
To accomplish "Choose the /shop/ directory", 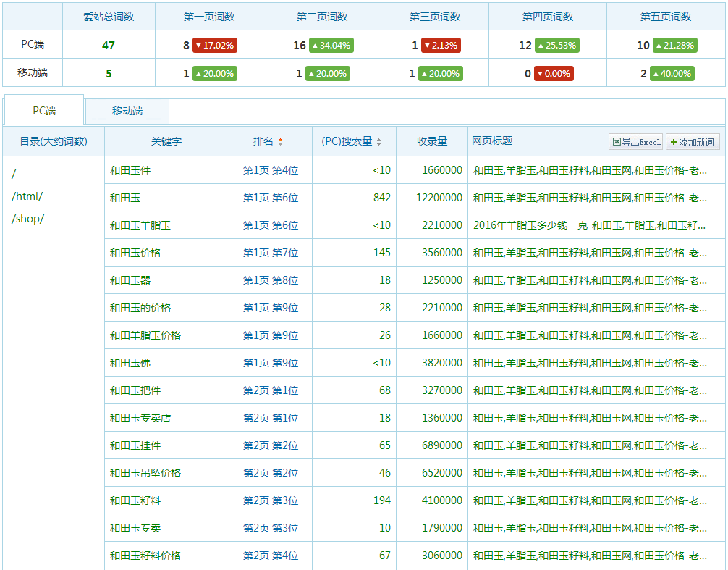I will tap(28, 219).
